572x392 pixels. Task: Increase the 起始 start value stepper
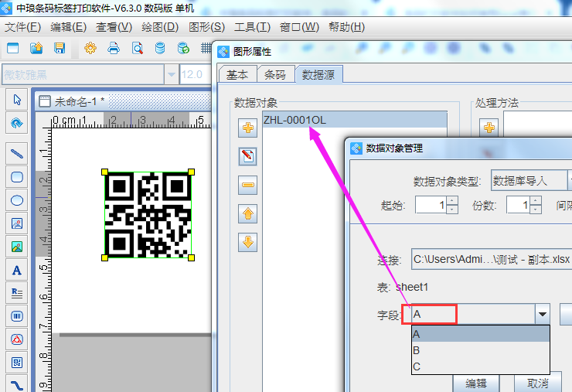click(452, 200)
